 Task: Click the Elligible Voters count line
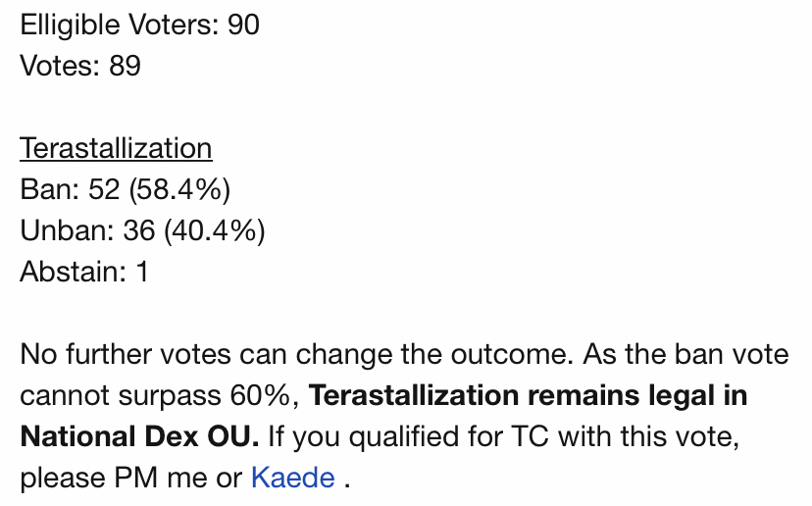coord(139,24)
